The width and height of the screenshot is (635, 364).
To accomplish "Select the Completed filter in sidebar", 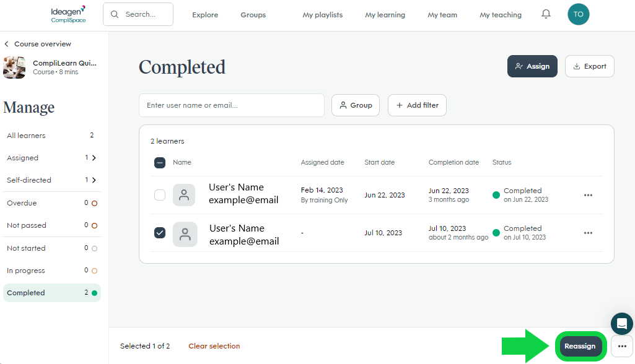I will 52,293.
